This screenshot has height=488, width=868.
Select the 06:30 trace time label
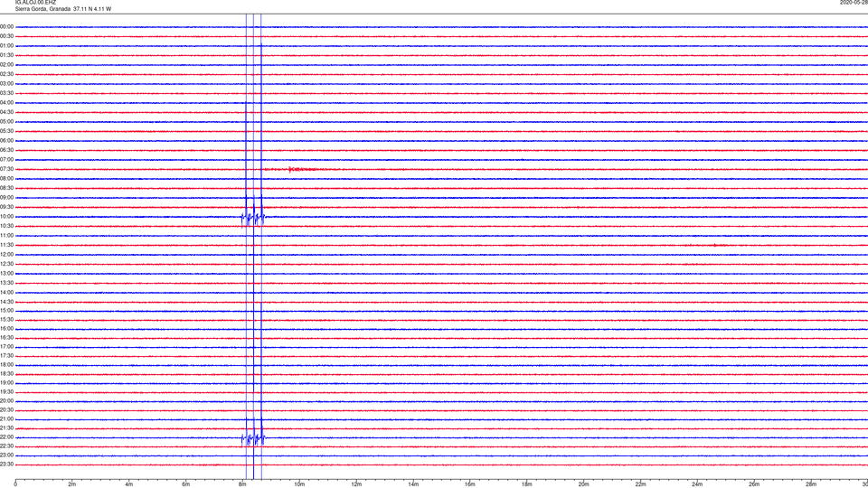click(6, 150)
